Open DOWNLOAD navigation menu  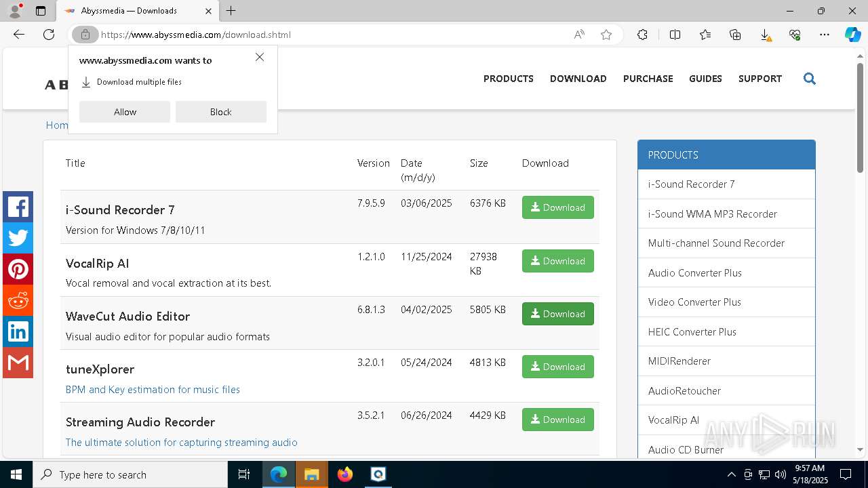point(578,79)
